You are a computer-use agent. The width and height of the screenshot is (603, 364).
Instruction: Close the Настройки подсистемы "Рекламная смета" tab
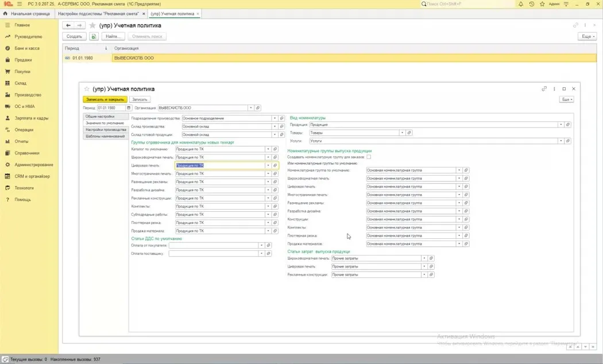[x=144, y=14]
